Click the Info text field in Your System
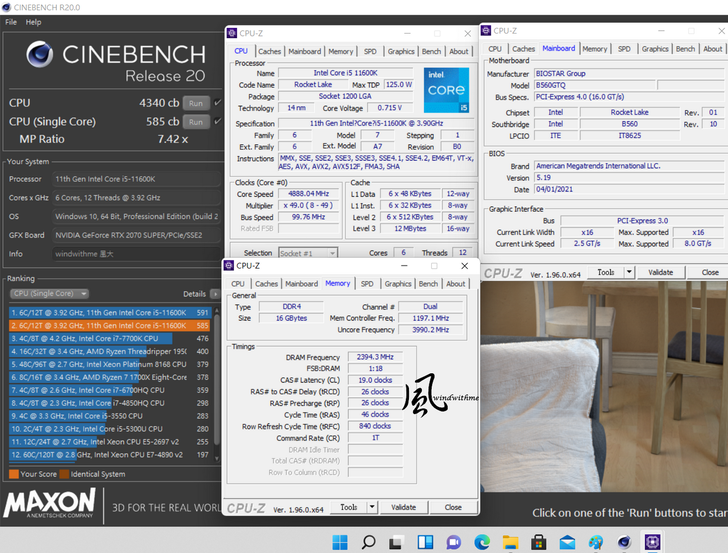Image resolution: width=728 pixels, height=553 pixels. pyautogui.click(x=135, y=254)
